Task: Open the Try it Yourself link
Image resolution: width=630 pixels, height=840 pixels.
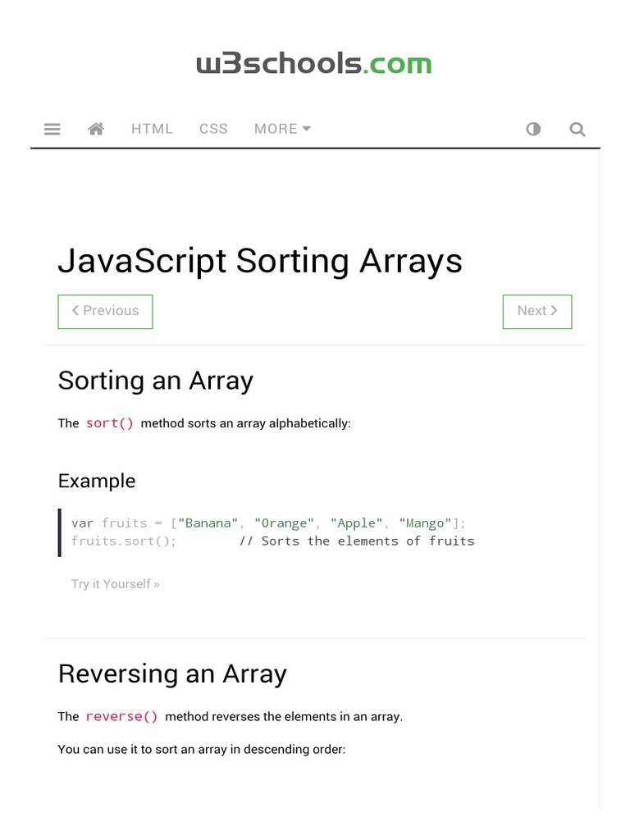Action: click(x=116, y=584)
